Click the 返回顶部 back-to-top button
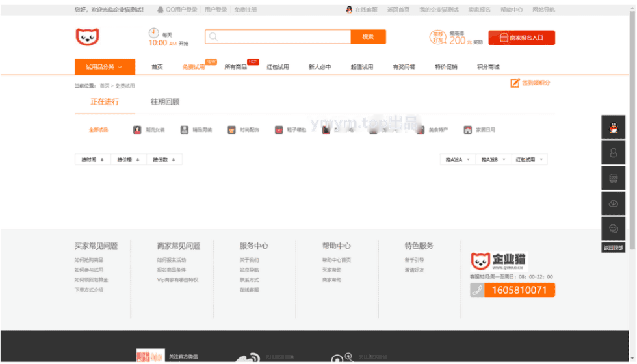The height and width of the screenshot is (364, 637). (x=614, y=248)
